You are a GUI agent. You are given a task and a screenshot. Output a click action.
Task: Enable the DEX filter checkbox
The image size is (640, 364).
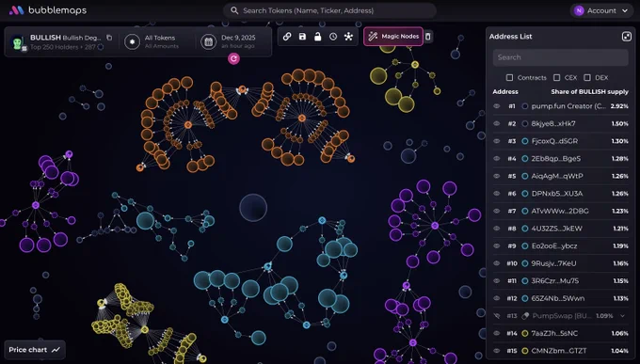point(587,77)
